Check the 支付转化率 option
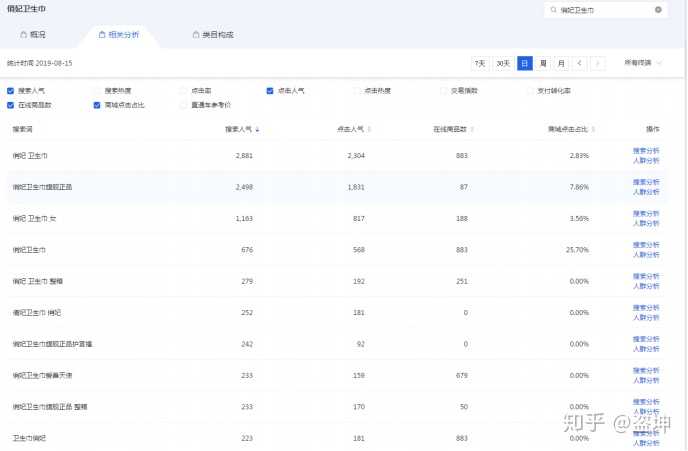688x451 pixels. (x=530, y=91)
